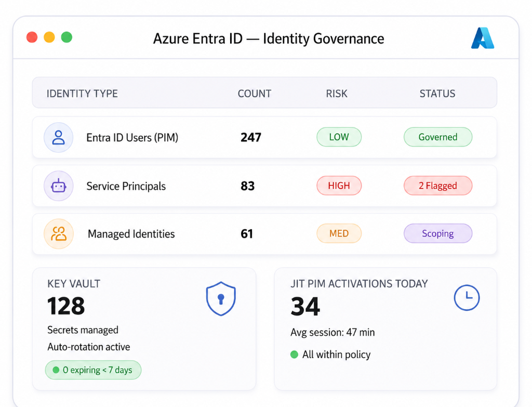Click the Avg session: 47 min text
532x407 pixels.
(332, 332)
